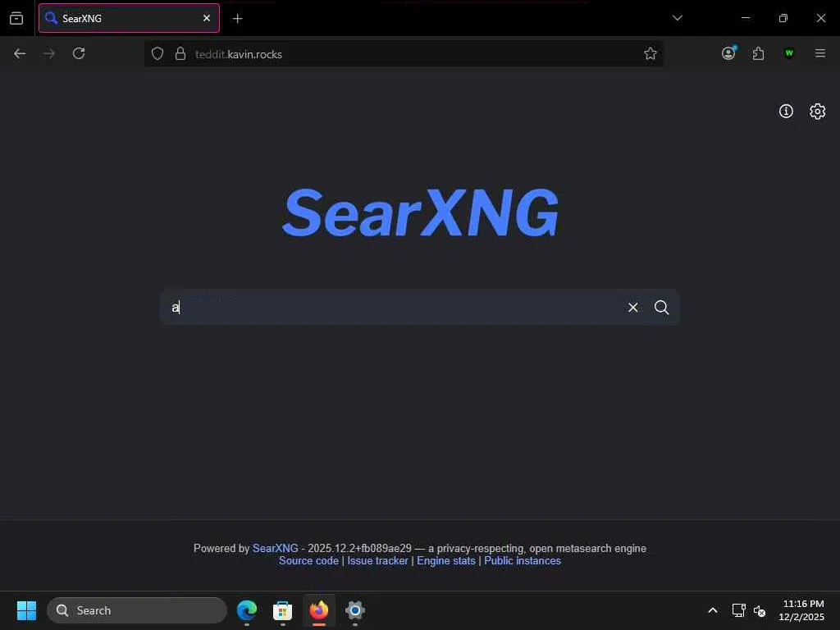Image resolution: width=840 pixels, height=630 pixels.
Task: Open the Firefox hamburger menu
Action: click(819, 53)
